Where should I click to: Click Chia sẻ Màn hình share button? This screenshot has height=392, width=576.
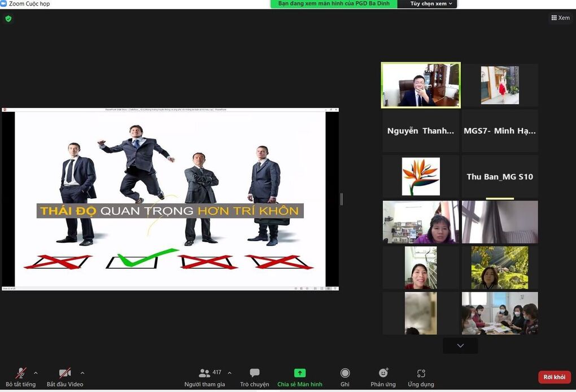click(299, 377)
